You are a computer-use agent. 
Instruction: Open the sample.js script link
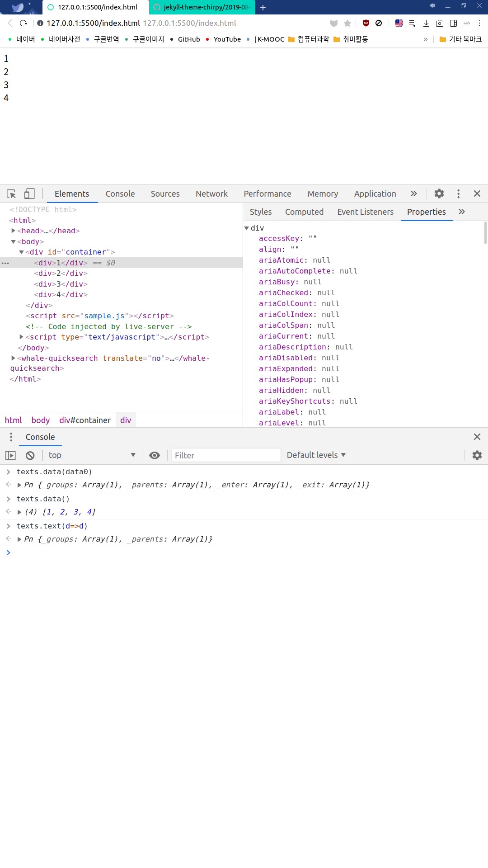[104, 316]
